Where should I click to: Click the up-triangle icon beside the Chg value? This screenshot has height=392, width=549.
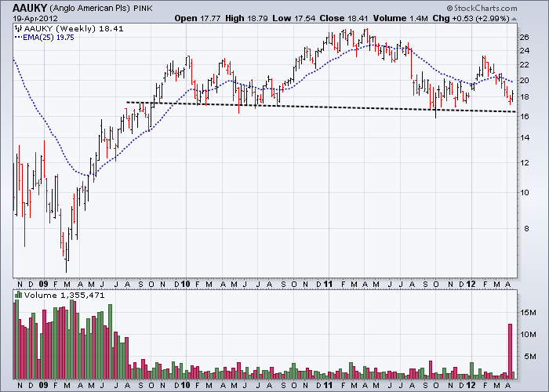click(x=514, y=19)
